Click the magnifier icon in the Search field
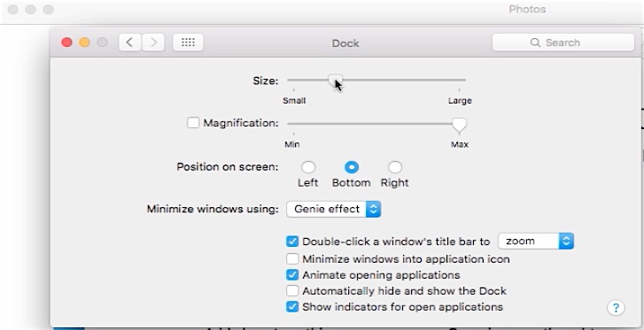644x330 pixels. pos(535,42)
